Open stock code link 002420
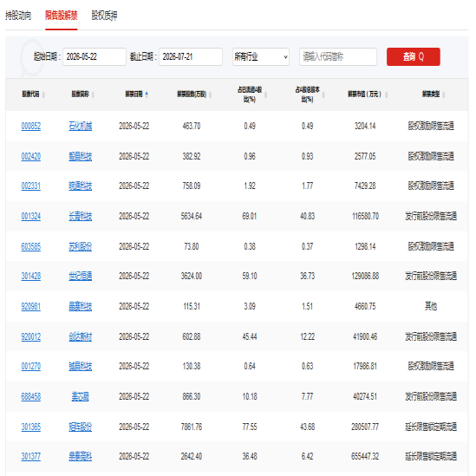Viewport: 476px width, 476px height. point(31,156)
